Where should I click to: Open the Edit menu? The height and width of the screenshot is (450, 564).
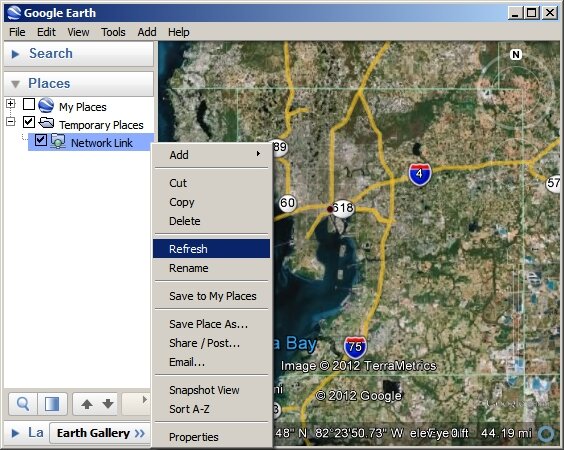(x=46, y=32)
